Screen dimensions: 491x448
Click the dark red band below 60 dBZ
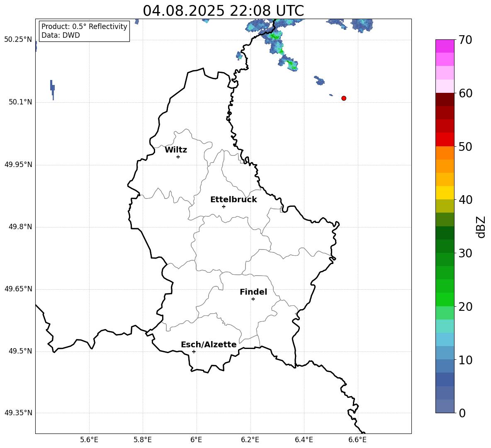(x=445, y=99)
